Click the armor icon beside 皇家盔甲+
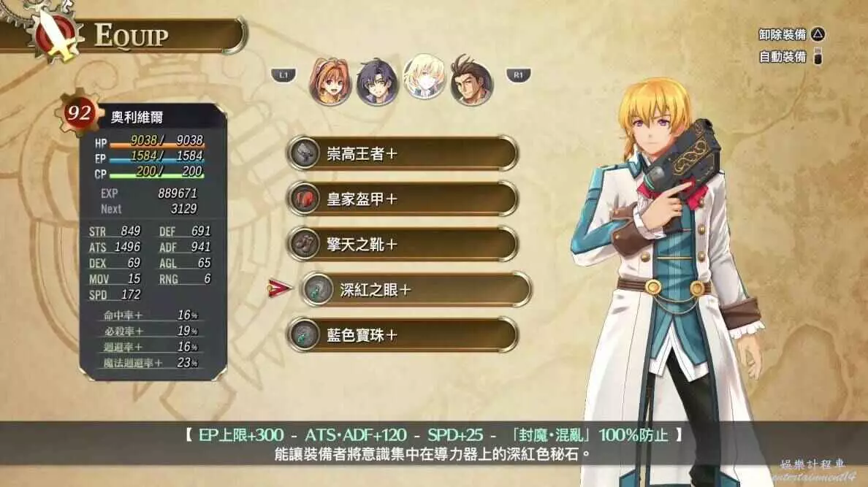Image resolution: width=868 pixels, height=487 pixels. pyautogui.click(x=303, y=199)
